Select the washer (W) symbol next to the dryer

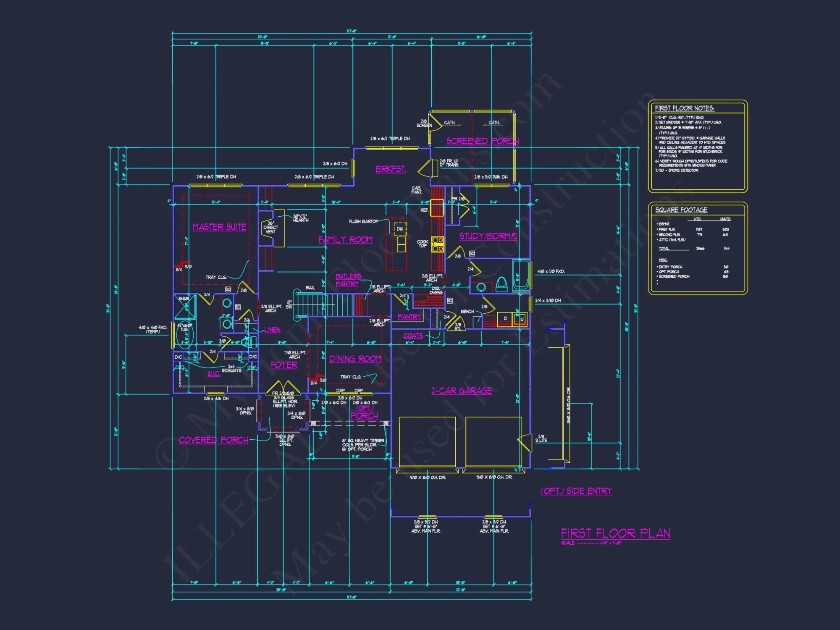click(522, 319)
